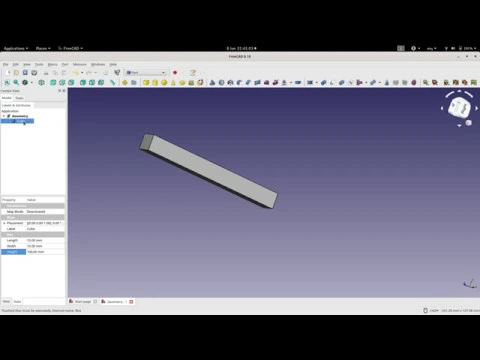480x360 pixels.
Task: Click the Revolve tool icon
Action: click(221, 82)
